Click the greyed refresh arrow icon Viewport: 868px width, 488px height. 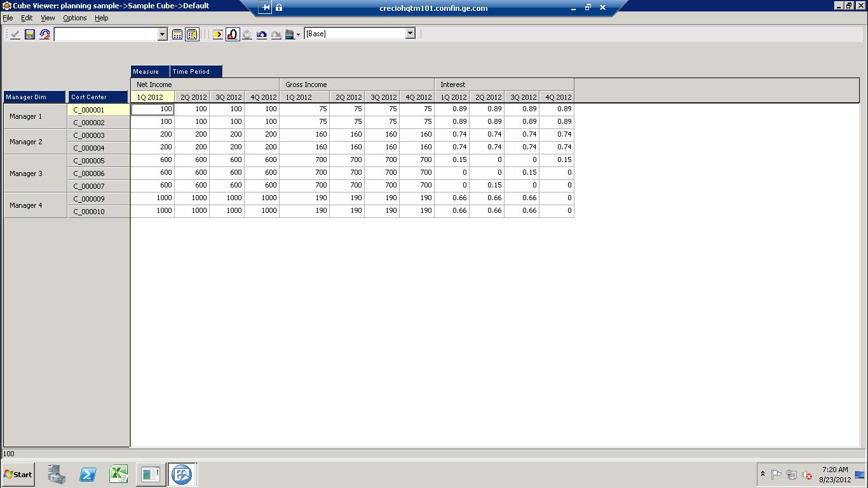(247, 34)
